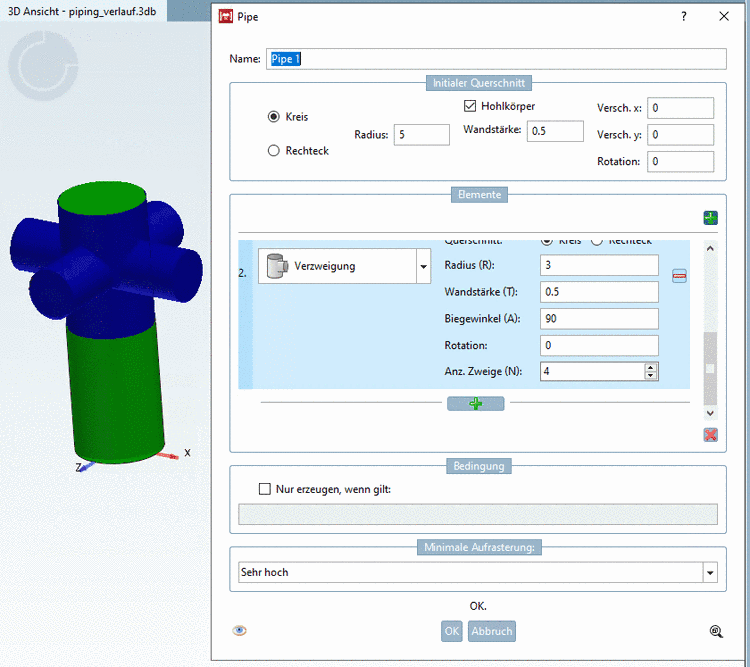Screen dimensions: 750x667
Task: Click the green add element icon top right
Action: [710, 218]
